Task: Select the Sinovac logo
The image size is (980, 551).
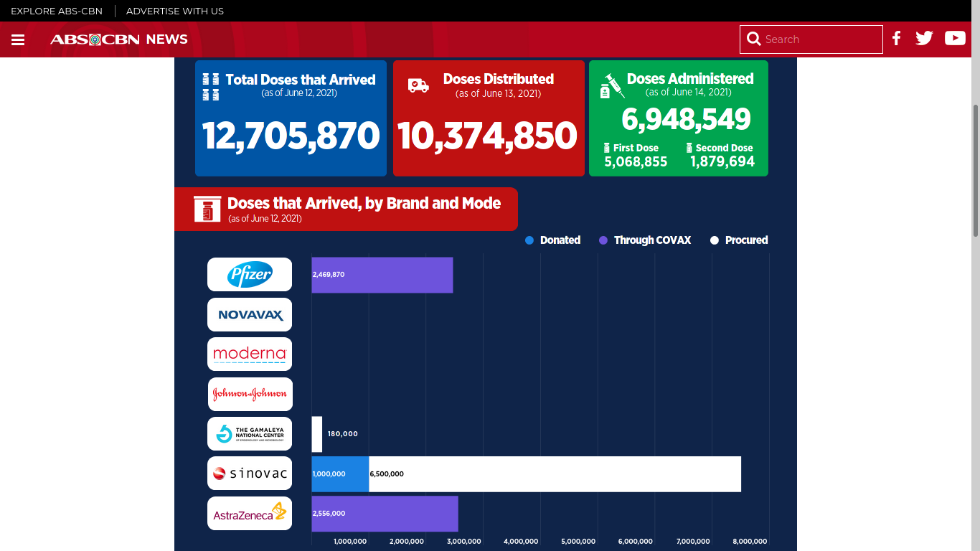Action: point(250,473)
